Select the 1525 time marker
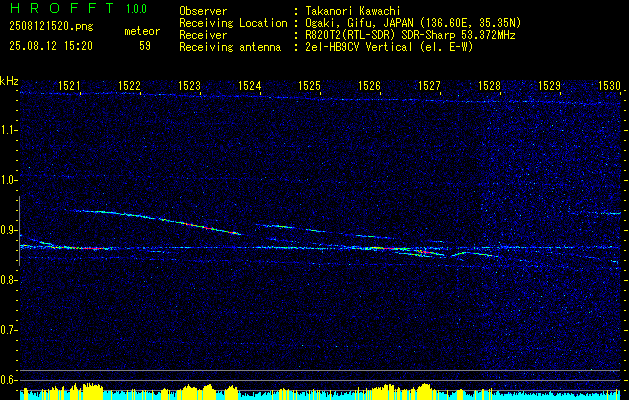Image resolution: width=629 pixels, height=400 pixels. (x=310, y=85)
